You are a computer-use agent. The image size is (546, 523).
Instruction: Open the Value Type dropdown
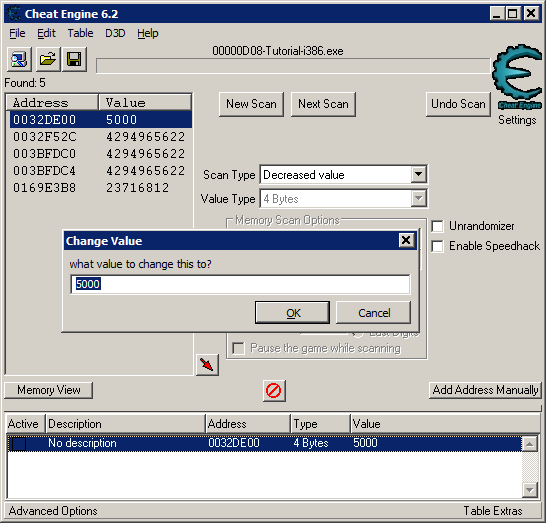(419, 198)
